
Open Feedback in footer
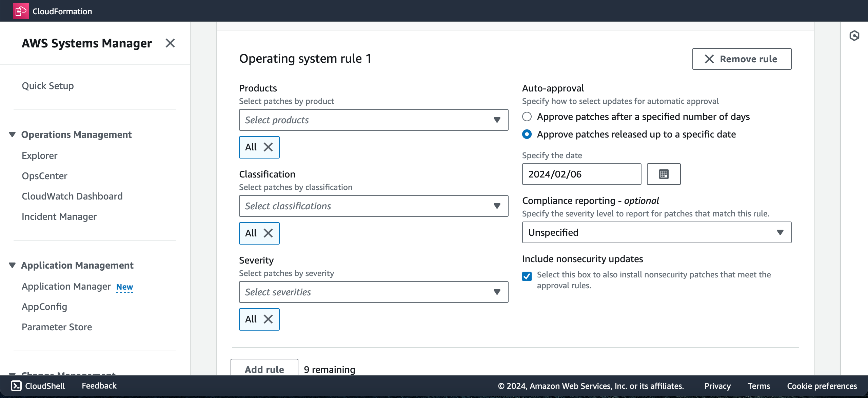pyautogui.click(x=99, y=386)
